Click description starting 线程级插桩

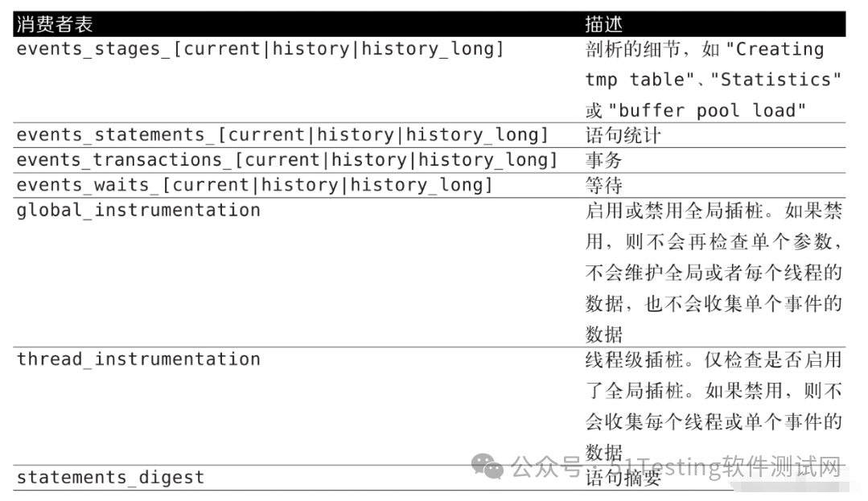click(714, 406)
